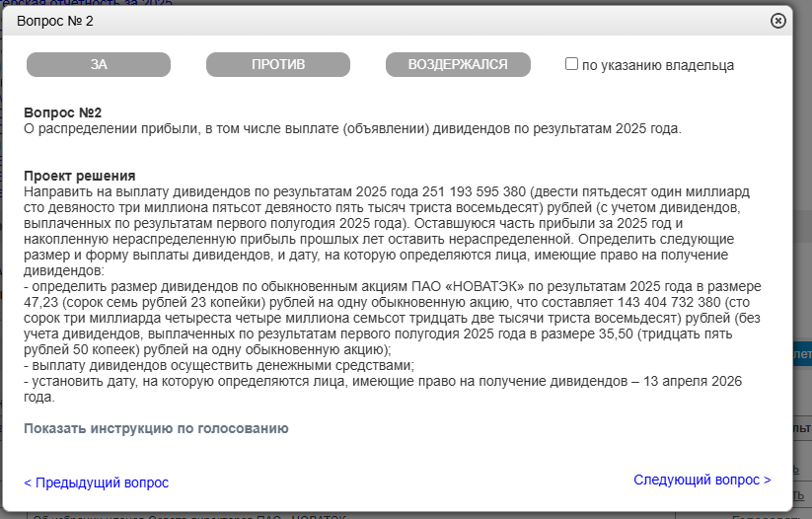Click the amount '251 193 595 380' in text
The width and height of the screenshot is (812, 519).
point(474,191)
